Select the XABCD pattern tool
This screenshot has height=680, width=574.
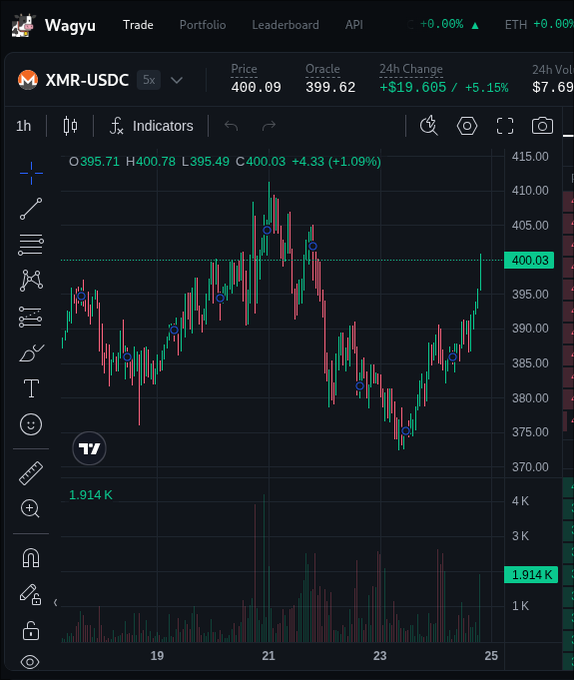pyautogui.click(x=31, y=280)
